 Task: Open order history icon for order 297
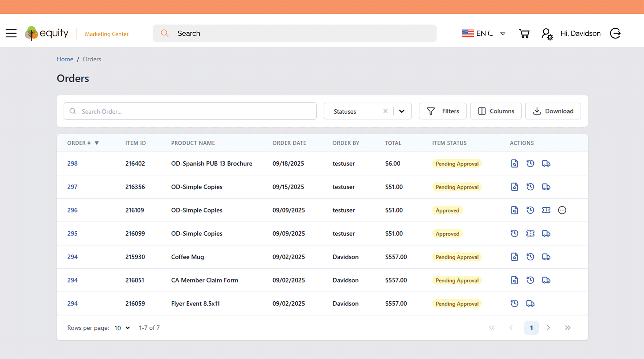pyautogui.click(x=530, y=186)
